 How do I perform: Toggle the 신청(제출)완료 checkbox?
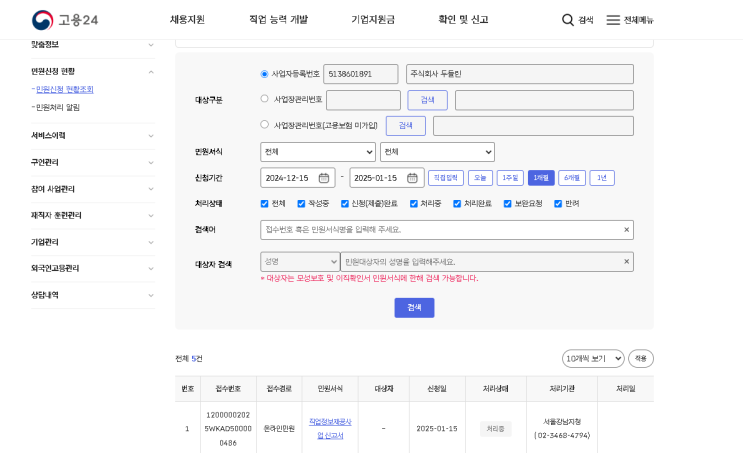coord(344,204)
